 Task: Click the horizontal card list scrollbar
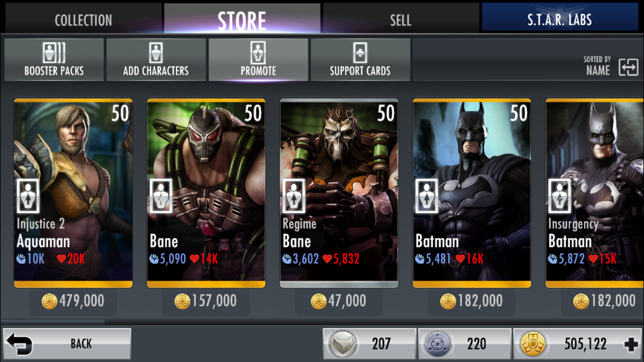pos(322,322)
